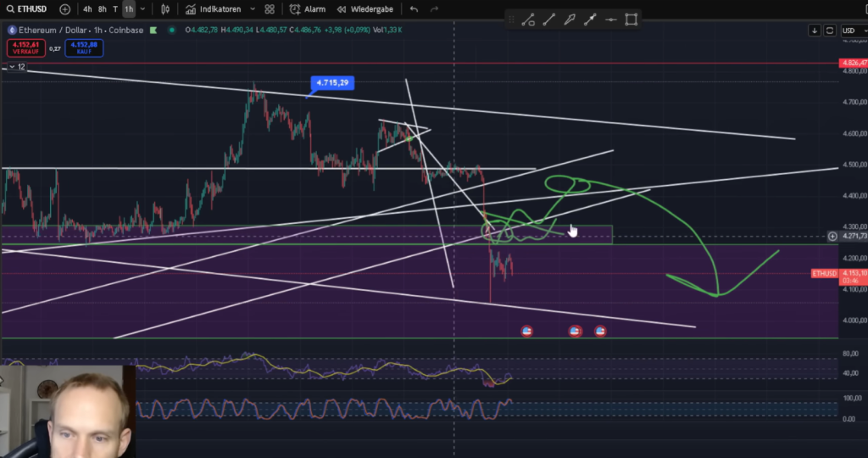Click the +3,98 (+0,09%) change value
868x458 pixels.
(x=347, y=30)
